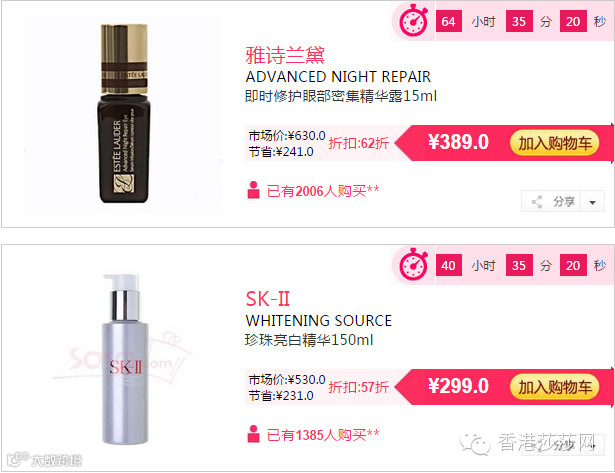Open the share dropdown arrow on first product
The width and height of the screenshot is (615, 473).
[593, 202]
